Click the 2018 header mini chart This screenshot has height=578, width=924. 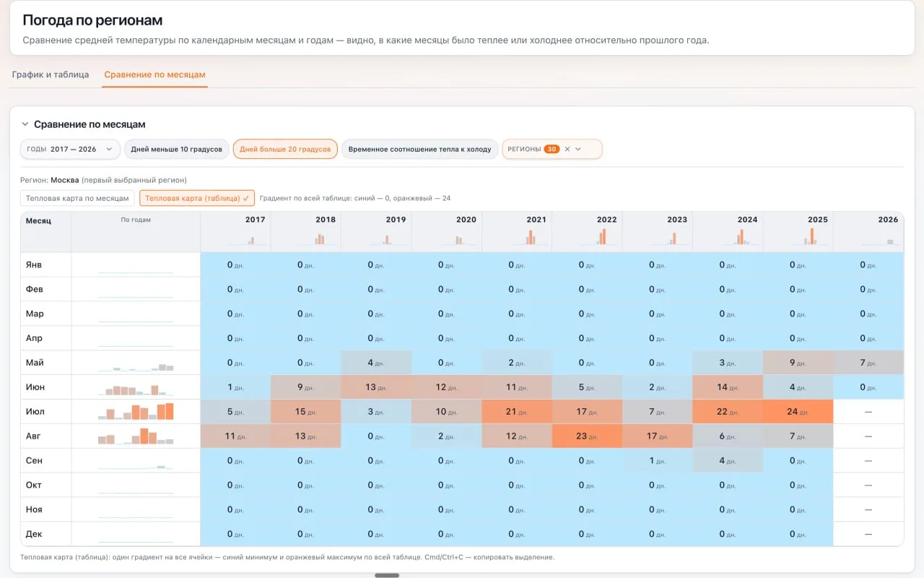pos(319,237)
